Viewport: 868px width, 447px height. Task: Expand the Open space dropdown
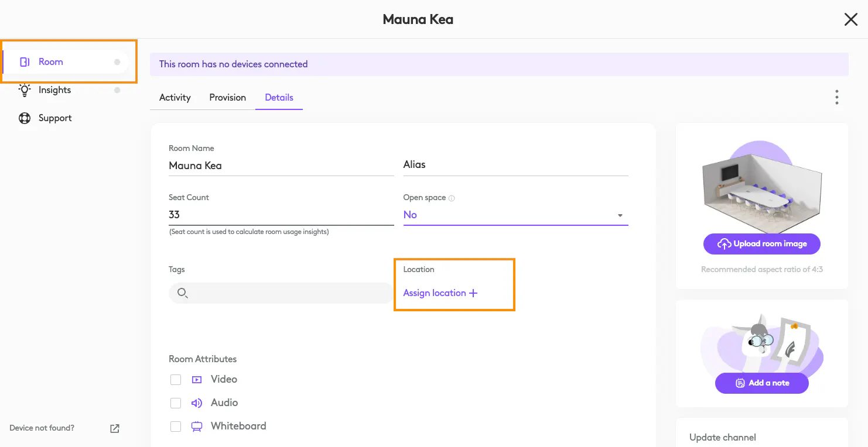click(620, 215)
